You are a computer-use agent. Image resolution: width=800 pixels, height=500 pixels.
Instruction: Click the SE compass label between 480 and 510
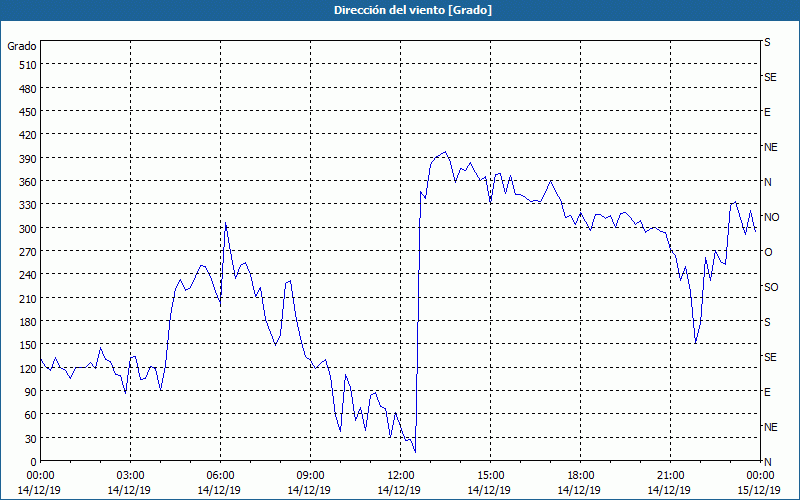(x=770, y=77)
